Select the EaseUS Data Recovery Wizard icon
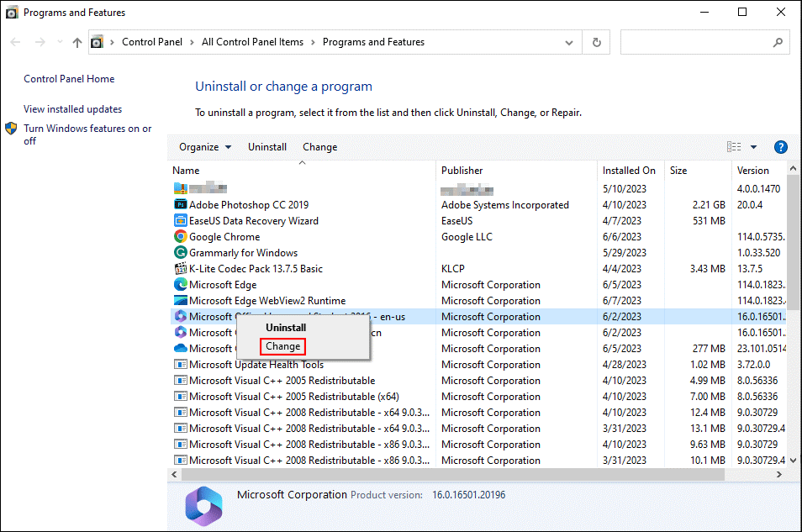 pyautogui.click(x=181, y=220)
